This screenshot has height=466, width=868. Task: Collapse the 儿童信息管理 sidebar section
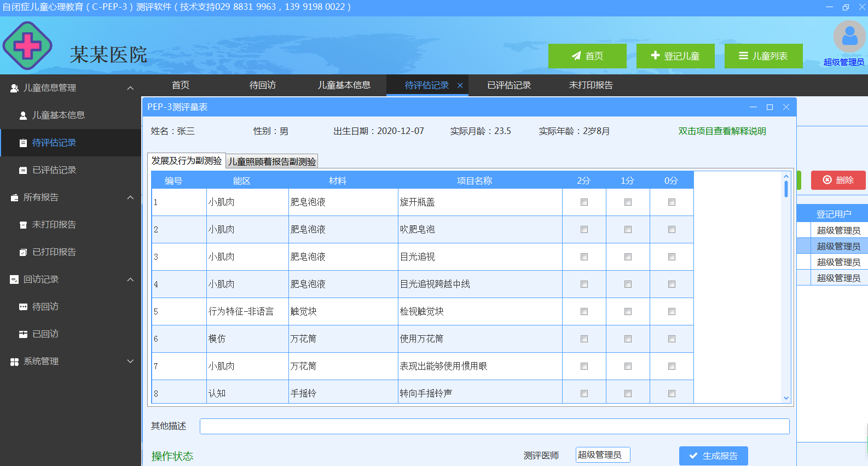[x=130, y=88]
